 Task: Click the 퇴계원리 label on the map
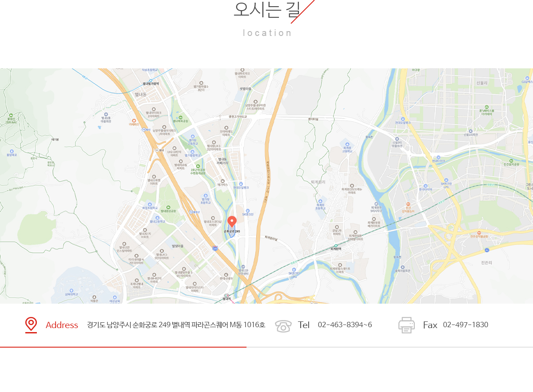click(x=318, y=182)
